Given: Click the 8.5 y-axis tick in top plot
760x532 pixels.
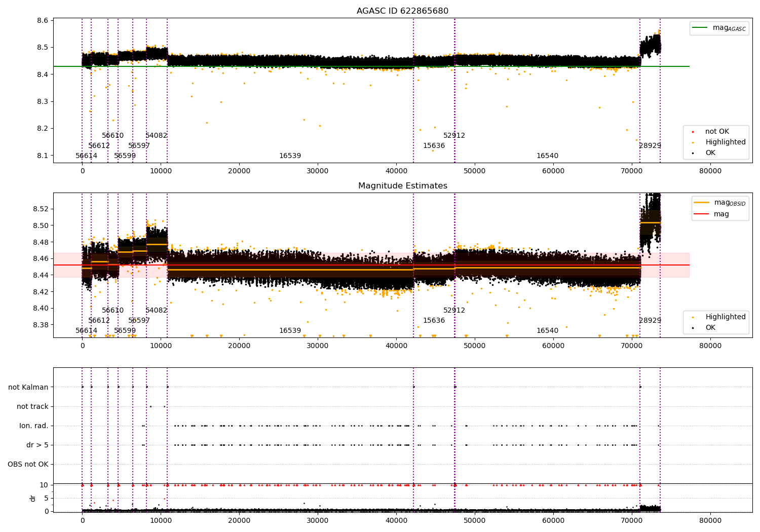Looking at the screenshot, I should click(43, 48).
